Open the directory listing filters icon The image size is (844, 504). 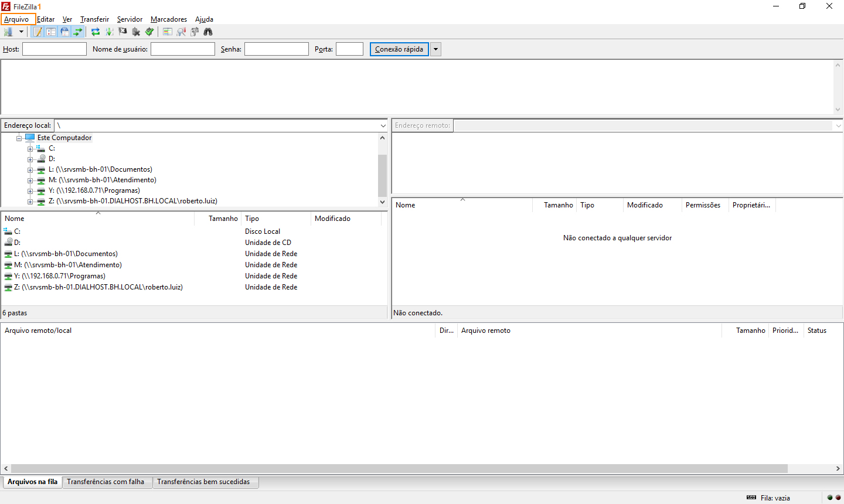click(x=168, y=32)
